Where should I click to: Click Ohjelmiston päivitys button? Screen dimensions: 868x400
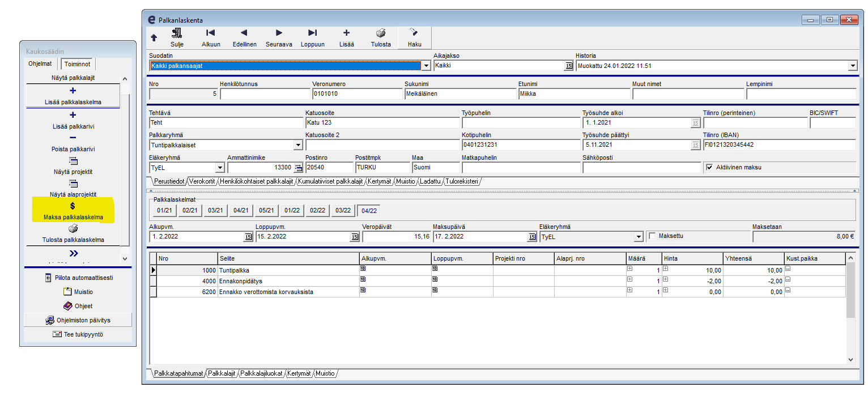point(78,320)
